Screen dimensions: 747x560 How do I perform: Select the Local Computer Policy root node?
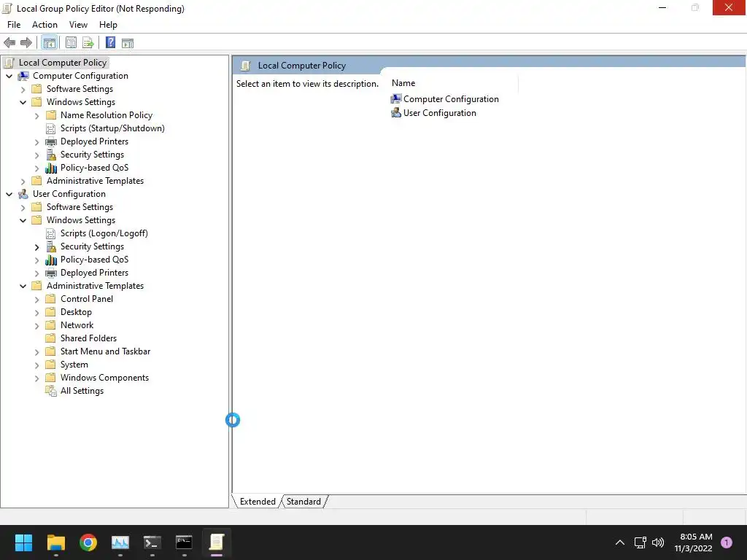(63, 63)
